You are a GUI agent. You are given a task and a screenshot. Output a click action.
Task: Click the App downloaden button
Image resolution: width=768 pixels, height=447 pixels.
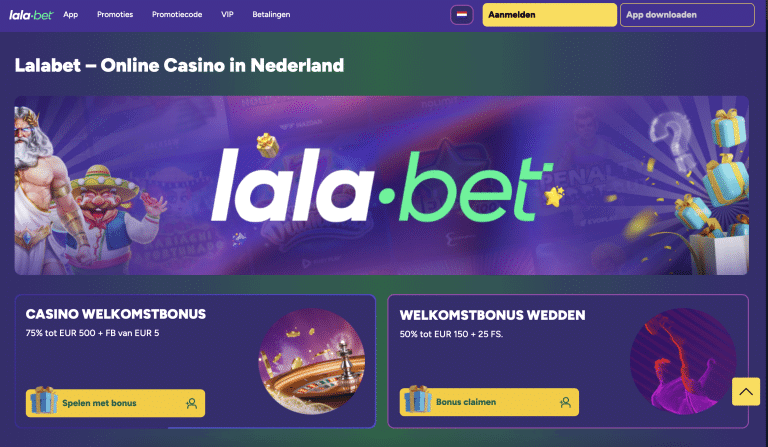[687, 15]
